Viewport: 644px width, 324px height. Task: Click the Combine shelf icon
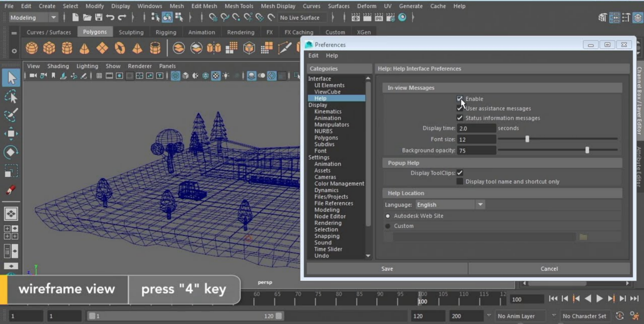(x=179, y=48)
